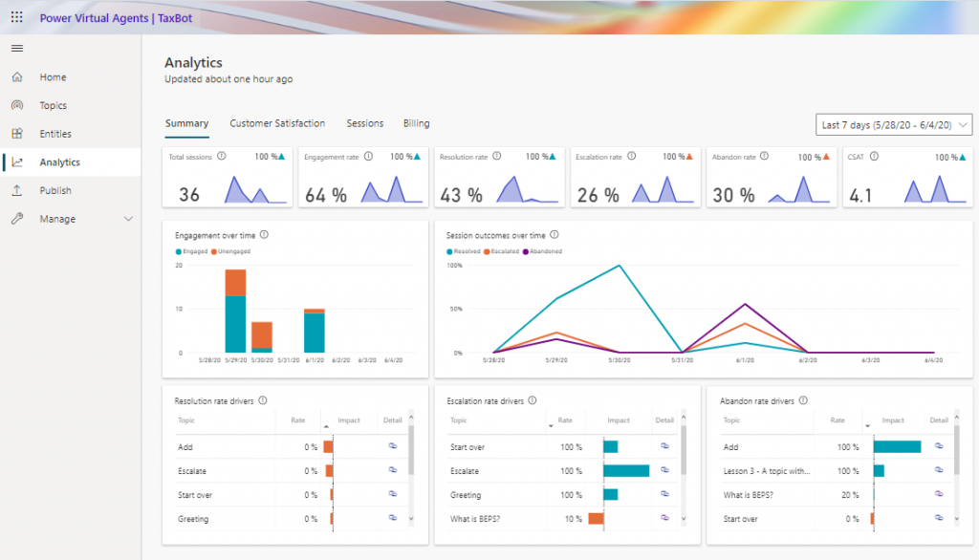Go to Topics in the sidebar
Viewport: 979px width, 560px height.
(54, 105)
